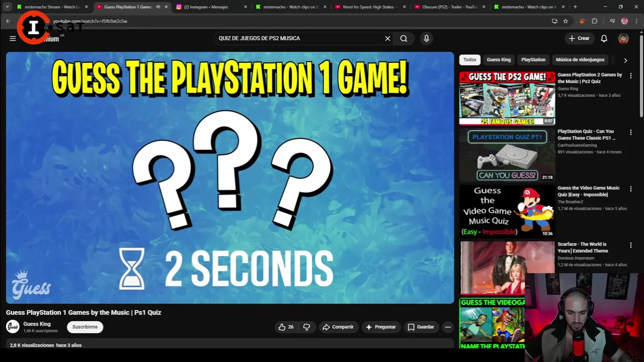Click the Compartir share button
Image resolution: width=644 pixels, height=362 pixels.
338,327
